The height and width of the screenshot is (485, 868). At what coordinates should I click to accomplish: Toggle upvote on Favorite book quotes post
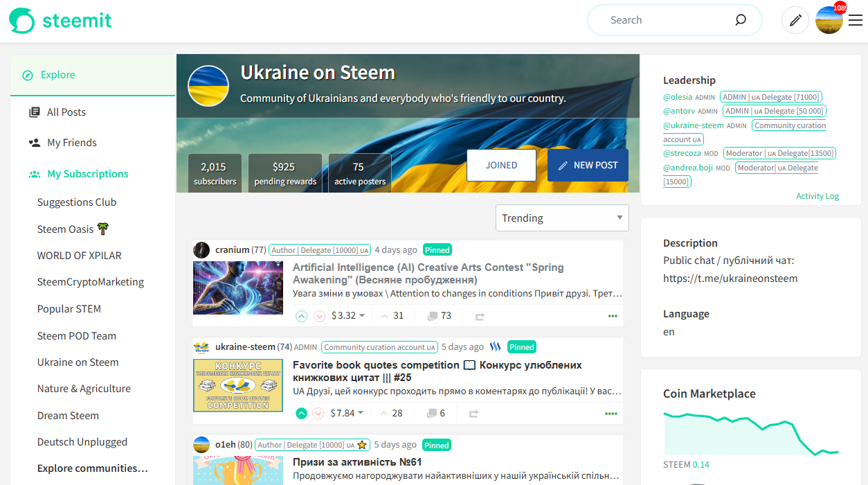click(x=301, y=414)
